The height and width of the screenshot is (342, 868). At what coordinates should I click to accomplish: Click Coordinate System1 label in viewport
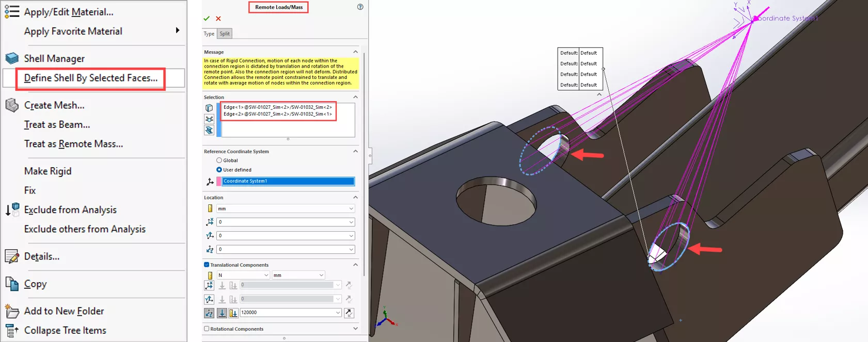coord(786,18)
